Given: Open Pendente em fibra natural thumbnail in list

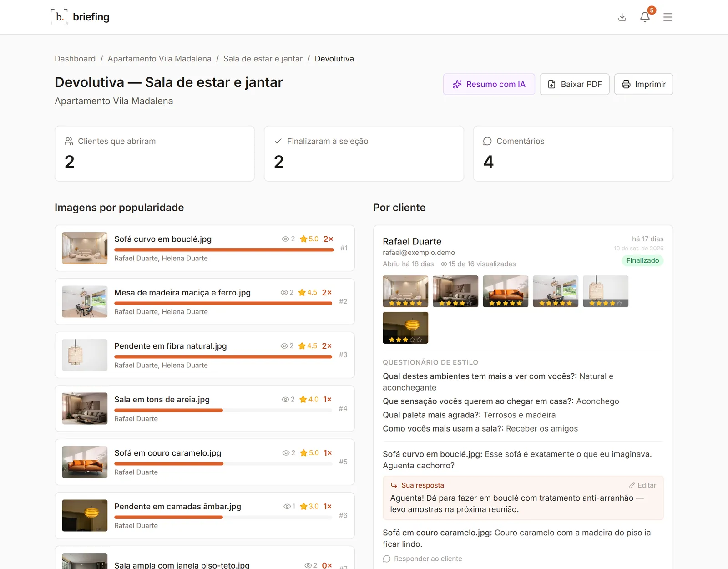Looking at the screenshot, I should click(85, 355).
